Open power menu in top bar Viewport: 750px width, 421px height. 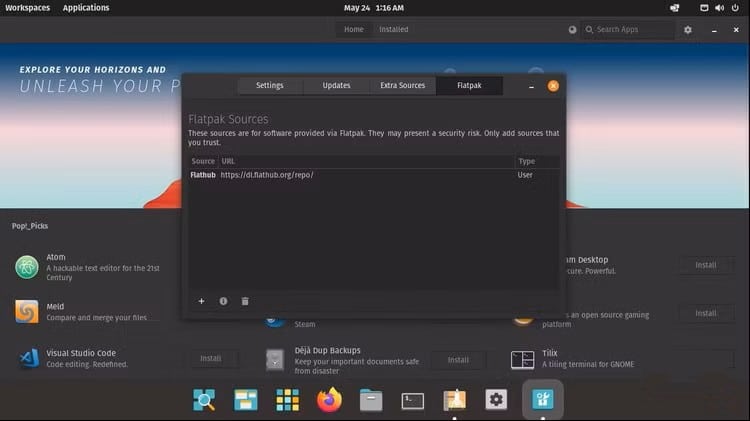(735, 8)
